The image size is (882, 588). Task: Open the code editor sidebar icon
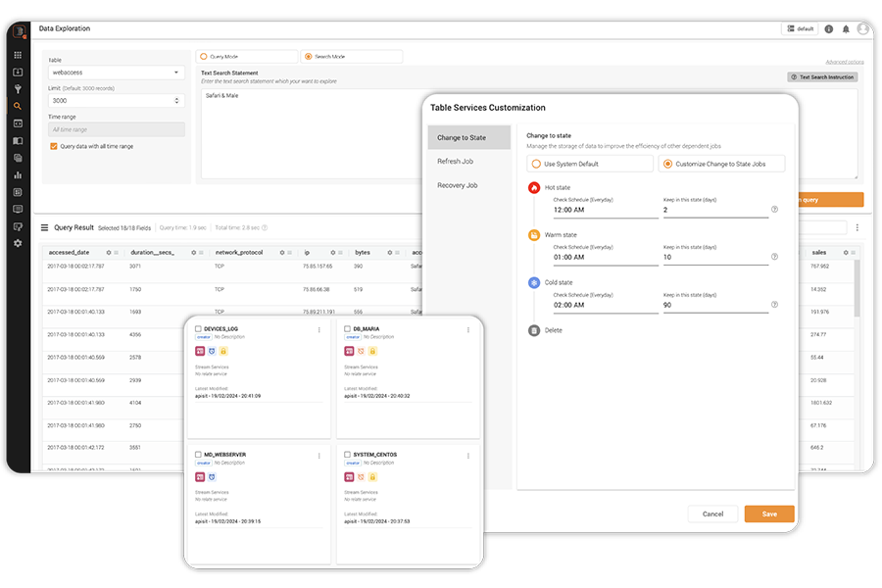click(18, 123)
